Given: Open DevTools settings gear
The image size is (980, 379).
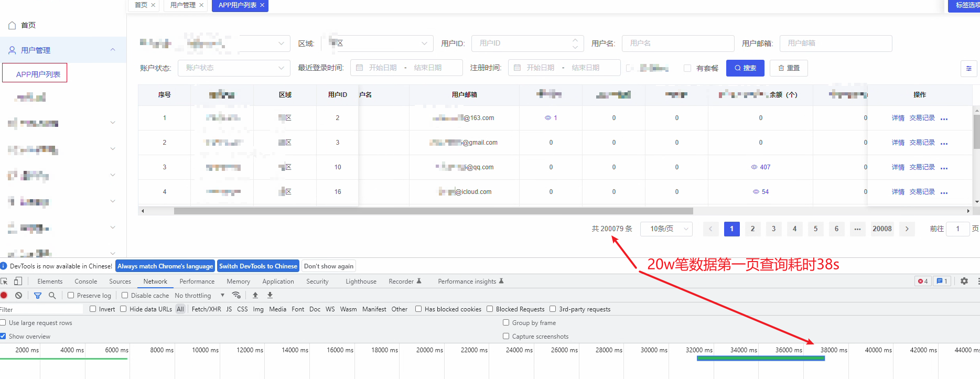Looking at the screenshot, I should (964, 281).
